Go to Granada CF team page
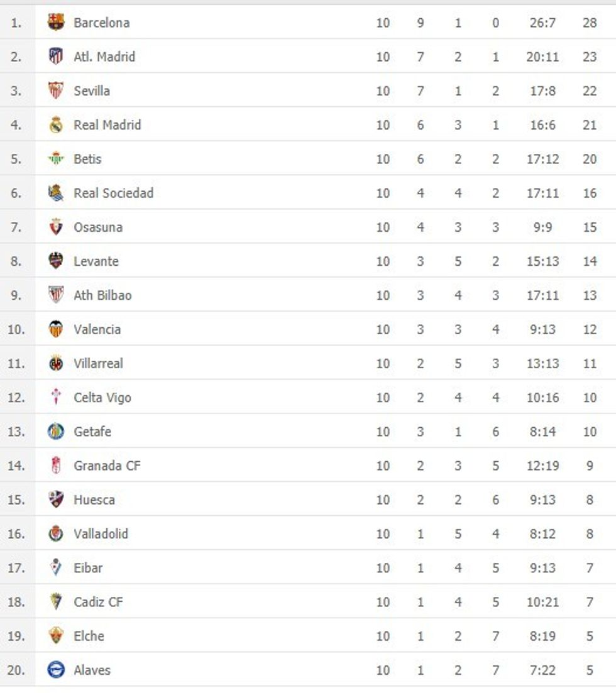The image size is (616, 693). (107, 466)
